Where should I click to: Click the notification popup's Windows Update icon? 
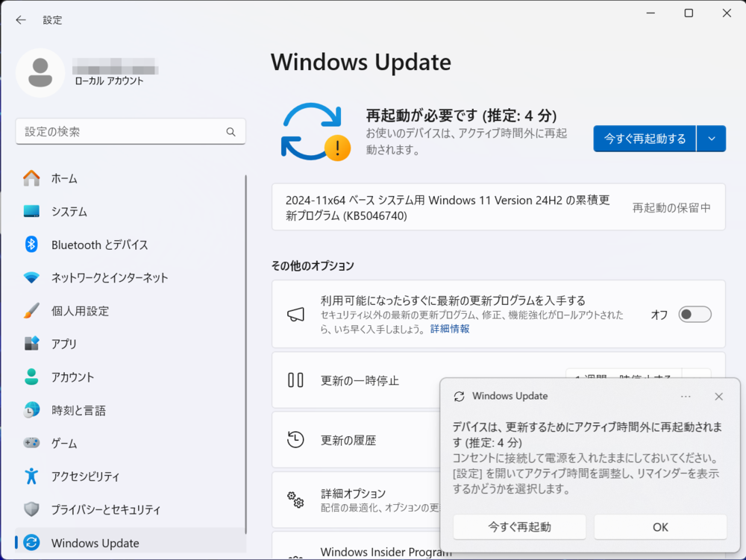coord(459,397)
